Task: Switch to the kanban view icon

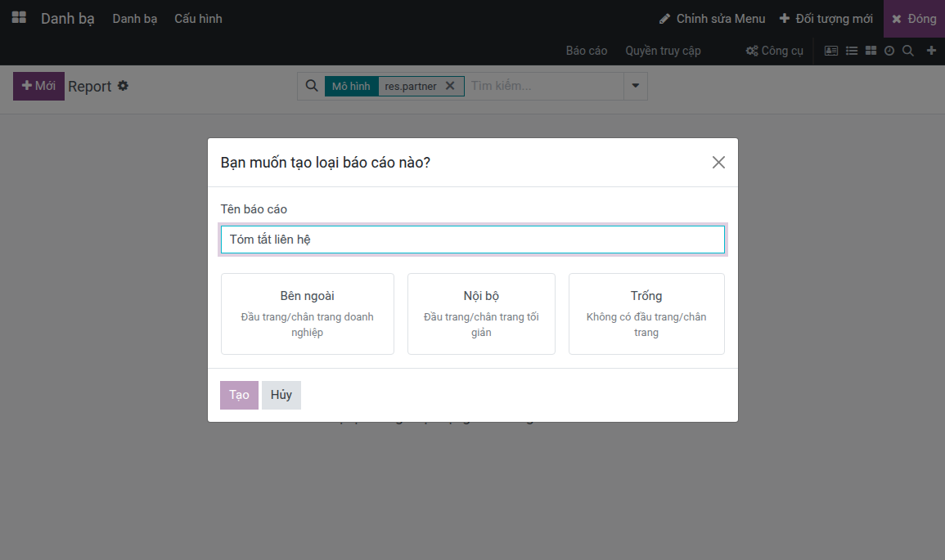Action: [x=871, y=51]
